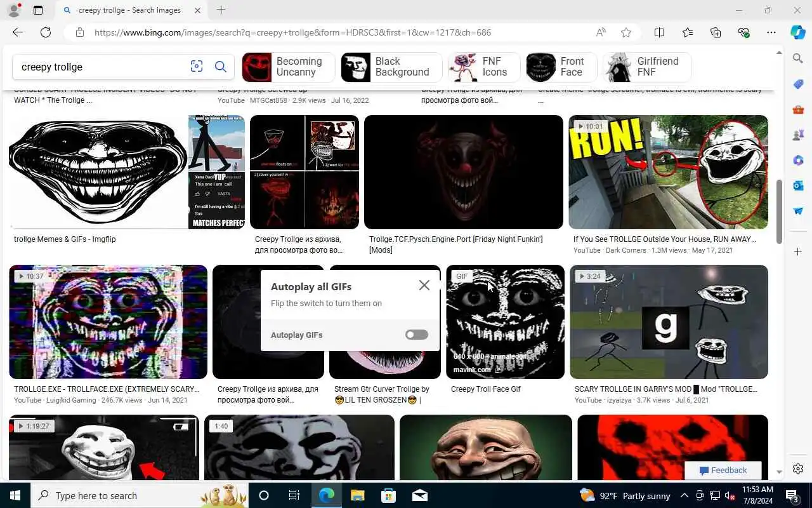This screenshot has width=812, height=508.
Task: Close the creepy trollge browser tab
Action: 197,10
